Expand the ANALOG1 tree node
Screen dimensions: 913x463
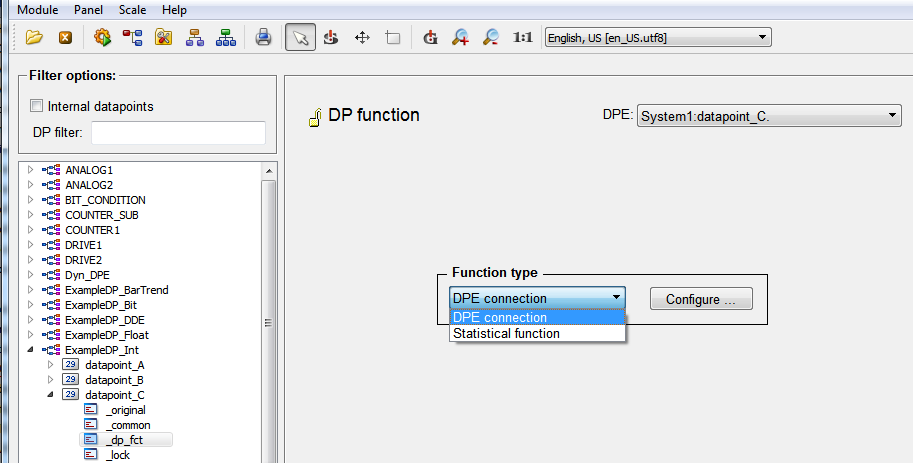click(x=30, y=170)
